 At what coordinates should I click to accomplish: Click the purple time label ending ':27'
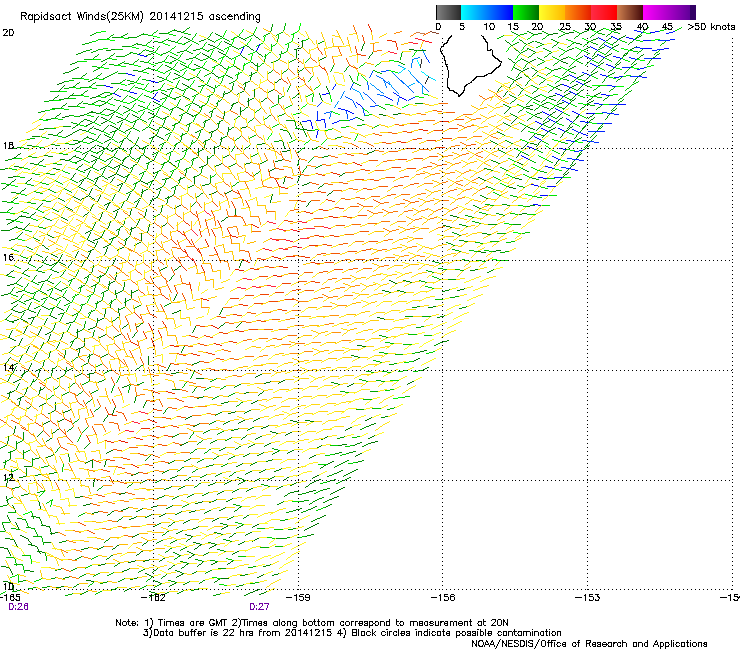259,607
